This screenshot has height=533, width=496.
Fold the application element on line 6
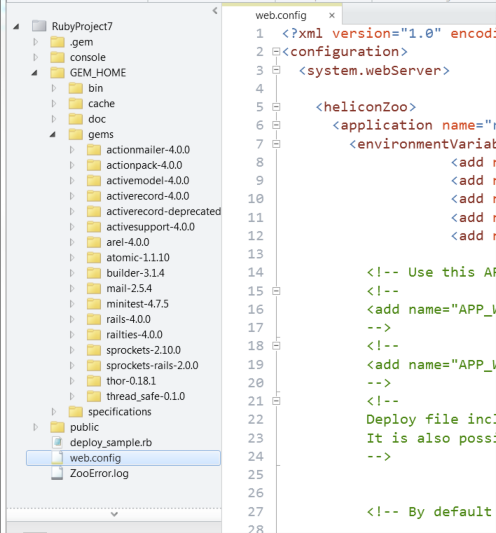[276, 125]
